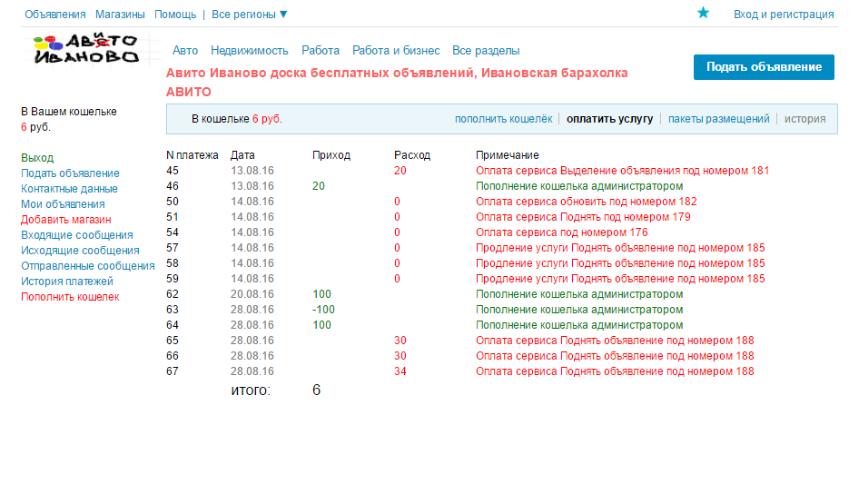849x504 pixels.
Task: Click 'Выход' in the sidebar
Action: point(37,158)
